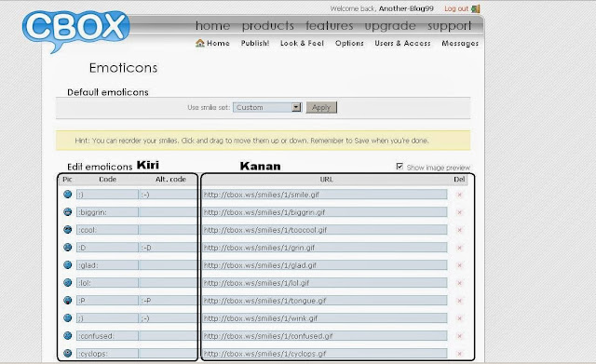The height and width of the screenshot is (364, 596).
Task: Click the Code field containing :glad:
Action: pyautogui.click(x=107, y=265)
